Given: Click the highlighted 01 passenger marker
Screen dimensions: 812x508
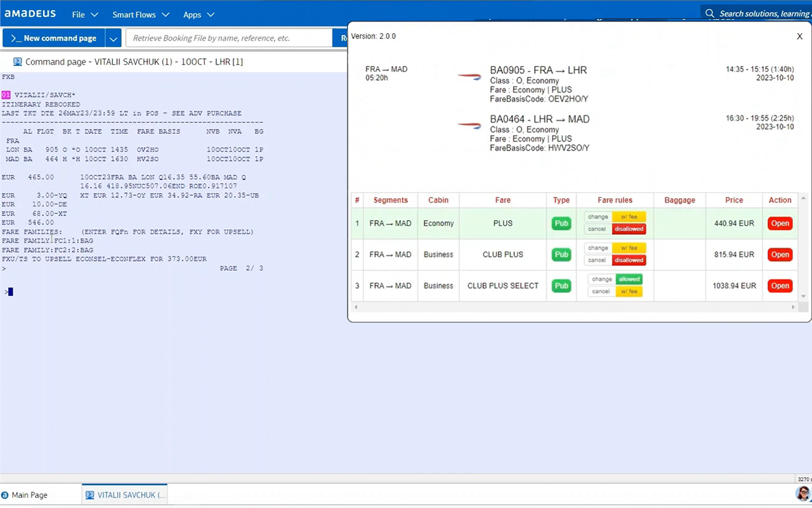Looking at the screenshot, I should pos(6,95).
